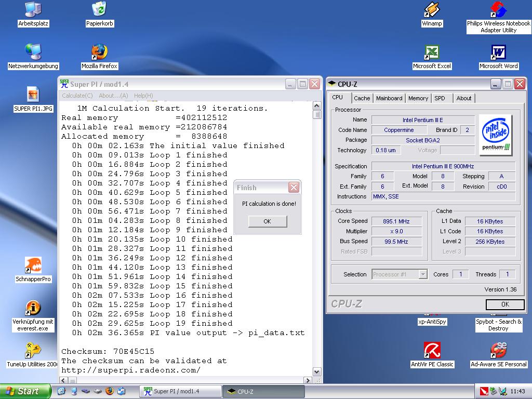Close the Finish dialog with X
The image size is (532, 399).
click(294, 187)
